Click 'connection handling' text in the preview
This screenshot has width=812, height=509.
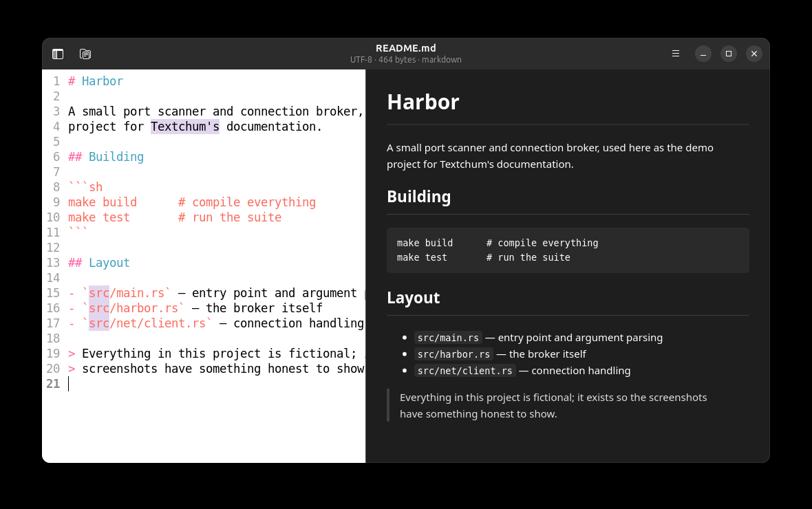(581, 371)
